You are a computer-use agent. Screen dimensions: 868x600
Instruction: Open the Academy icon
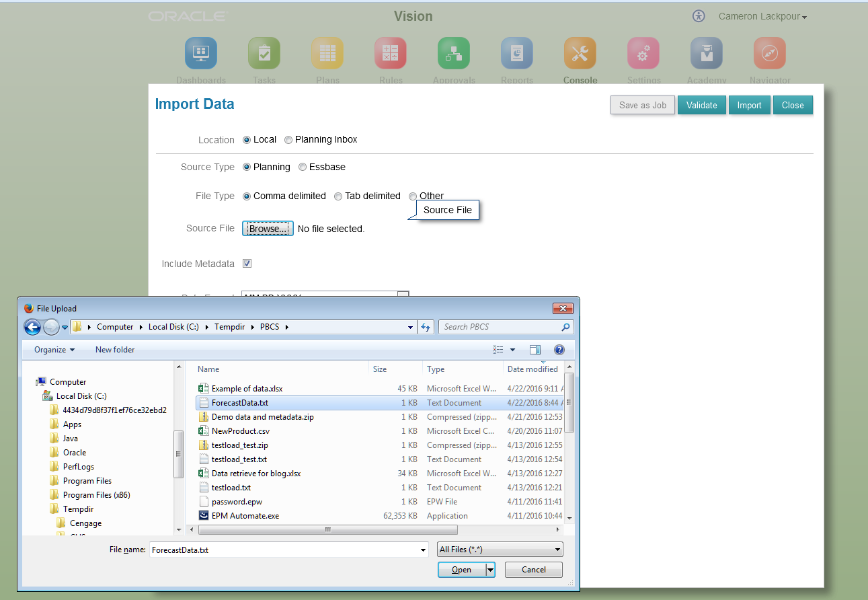707,53
